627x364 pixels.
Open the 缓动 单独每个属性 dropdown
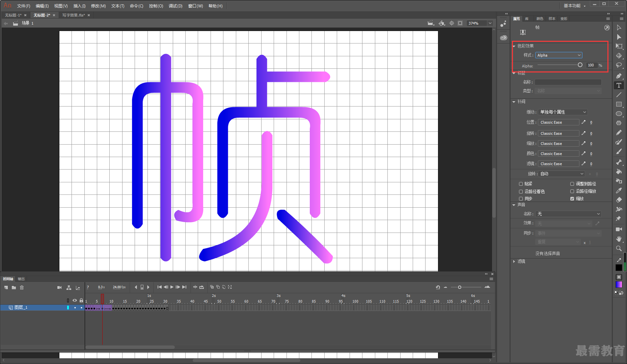click(x=563, y=112)
